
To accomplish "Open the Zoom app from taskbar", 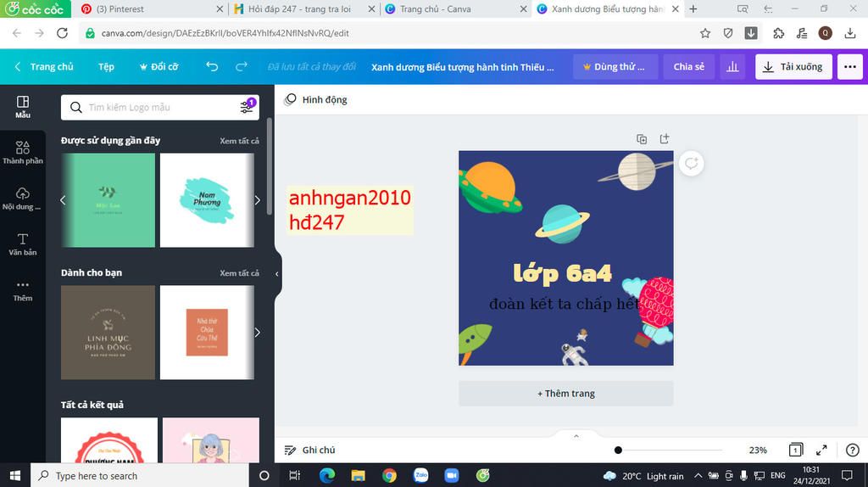I will click(x=452, y=475).
